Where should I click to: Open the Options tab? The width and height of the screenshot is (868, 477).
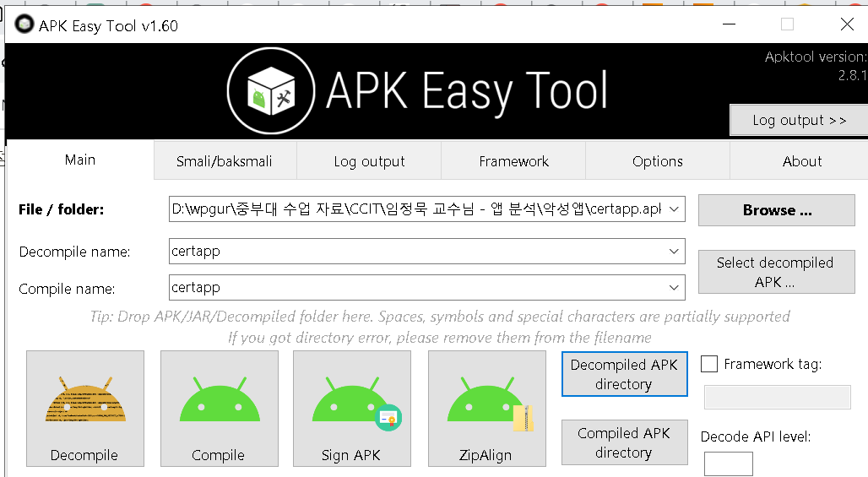[x=658, y=161]
